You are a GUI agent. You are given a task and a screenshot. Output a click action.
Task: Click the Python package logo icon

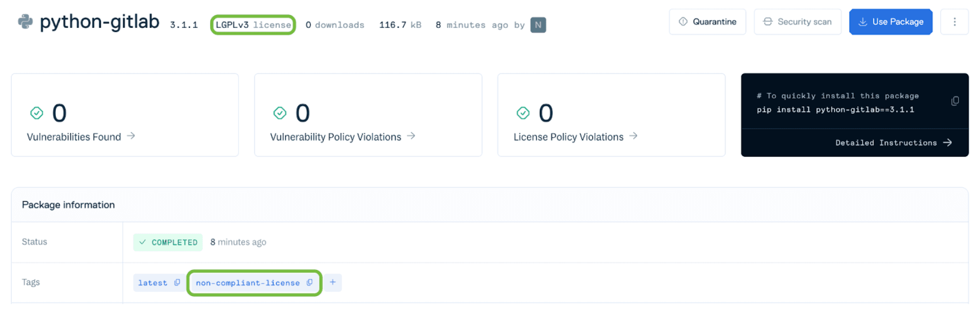pyautogui.click(x=25, y=21)
